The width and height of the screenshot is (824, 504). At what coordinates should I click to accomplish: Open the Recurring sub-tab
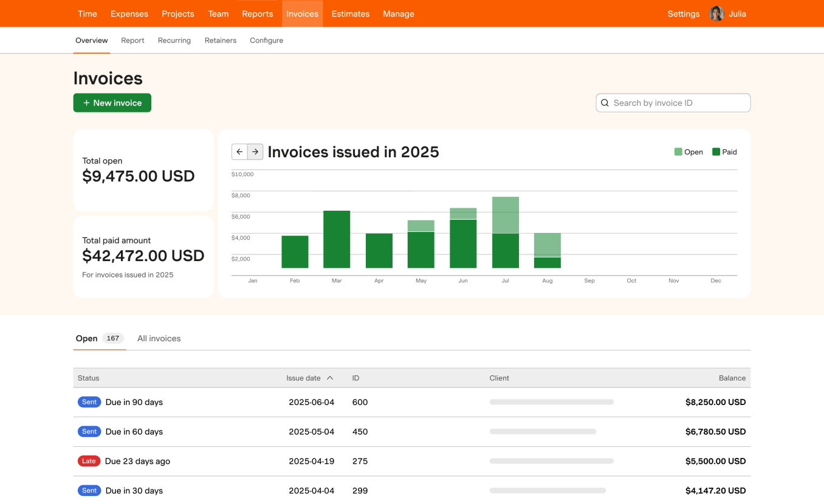174,40
